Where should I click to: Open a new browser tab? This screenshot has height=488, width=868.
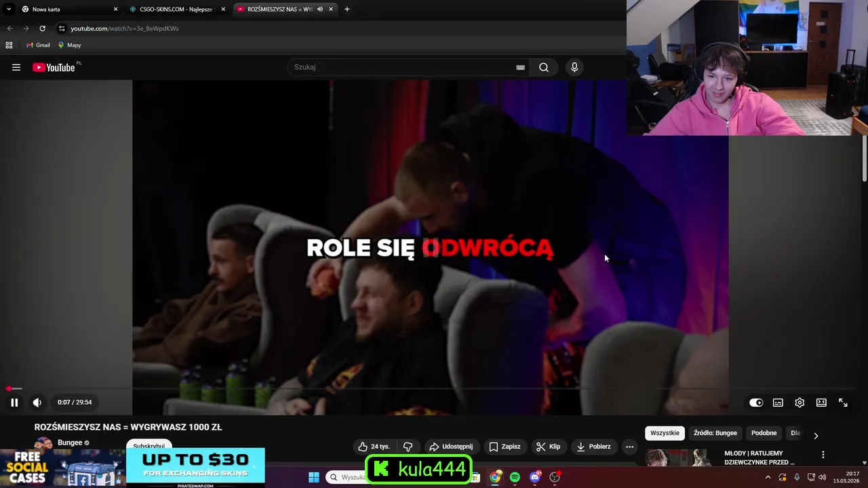[x=347, y=9]
